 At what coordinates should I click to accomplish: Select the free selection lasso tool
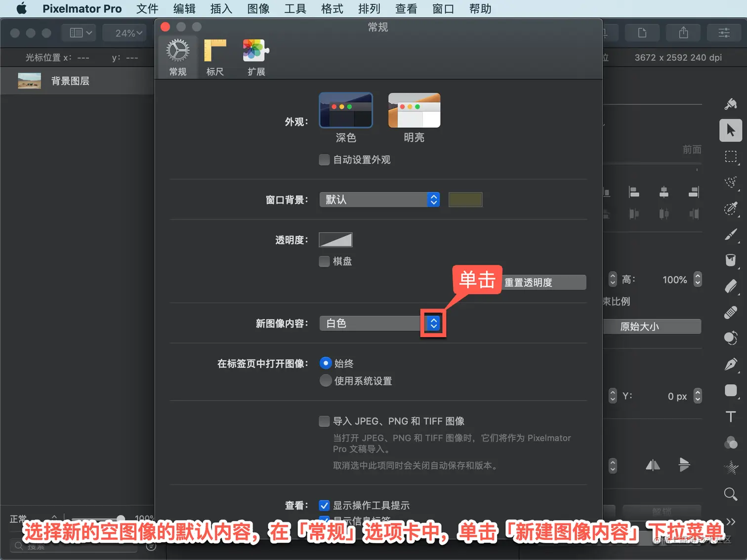[731, 182]
